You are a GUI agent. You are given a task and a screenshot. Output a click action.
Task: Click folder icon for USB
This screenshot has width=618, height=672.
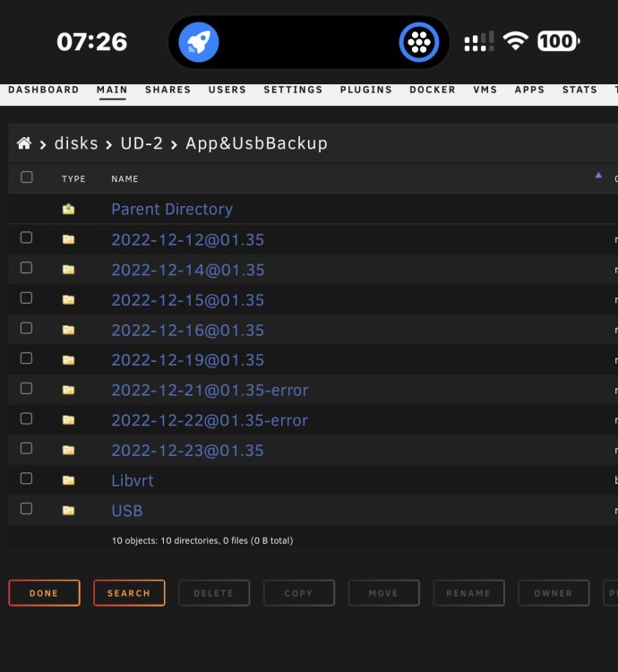point(69,511)
